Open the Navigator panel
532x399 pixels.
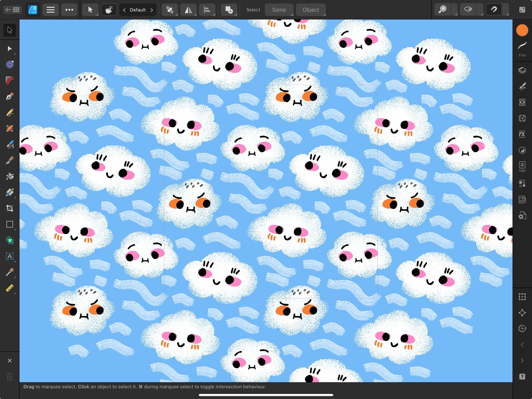[522, 313]
